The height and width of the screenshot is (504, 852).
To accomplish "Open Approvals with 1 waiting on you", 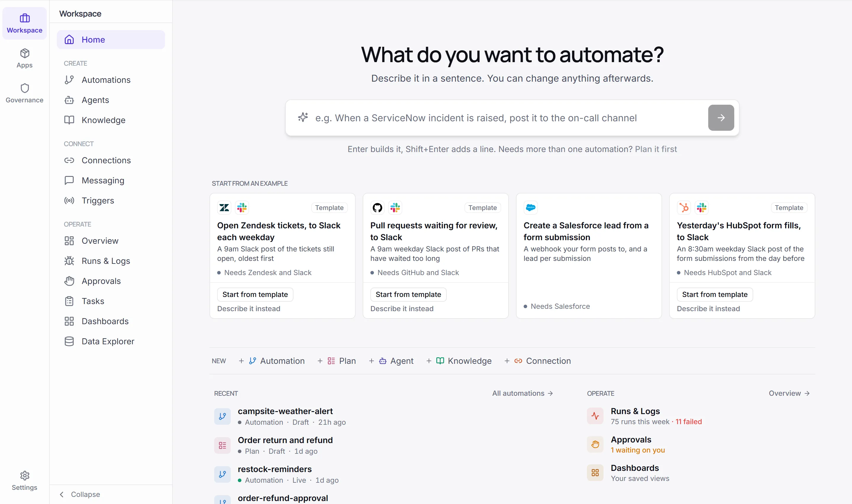I will tap(699, 444).
